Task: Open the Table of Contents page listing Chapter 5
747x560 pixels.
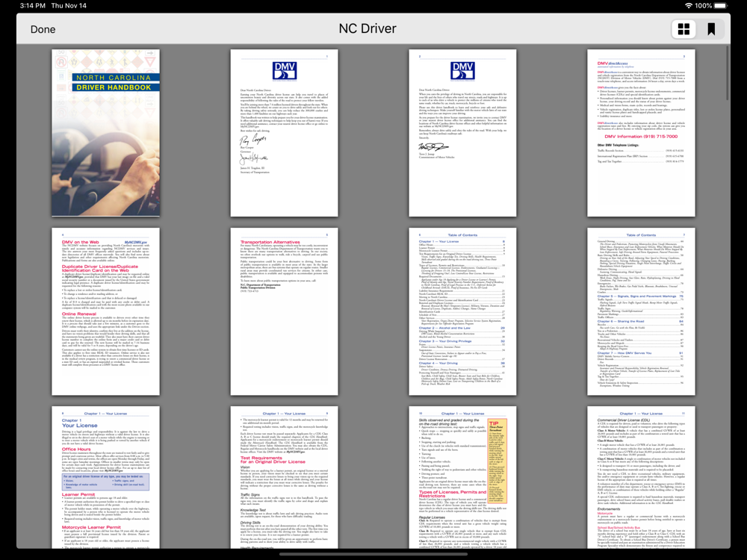Action: click(x=641, y=311)
